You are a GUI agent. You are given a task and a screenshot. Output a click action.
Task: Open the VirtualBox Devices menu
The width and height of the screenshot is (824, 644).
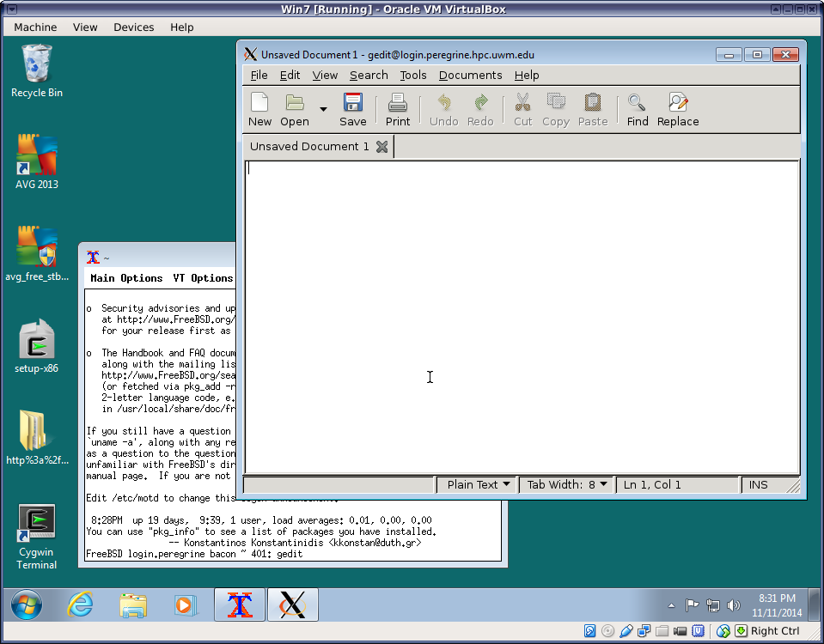[x=133, y=27]
